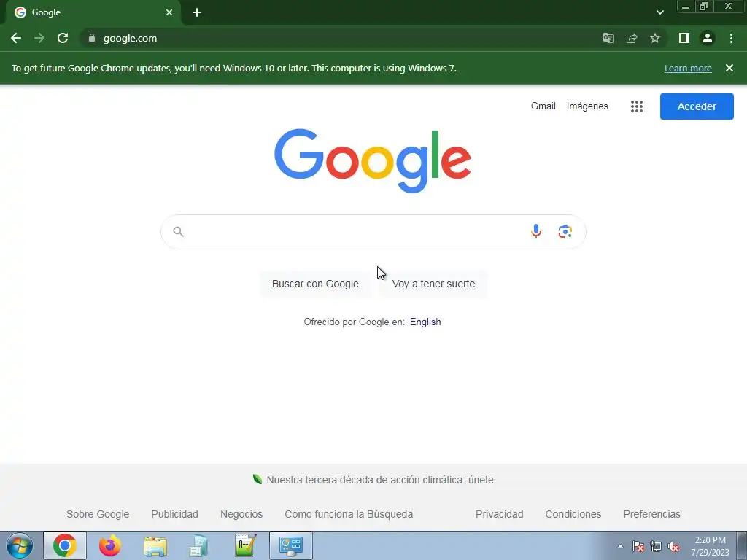Open the Chrome profile avatar menu
747x560 pixels.
[708, 38]
